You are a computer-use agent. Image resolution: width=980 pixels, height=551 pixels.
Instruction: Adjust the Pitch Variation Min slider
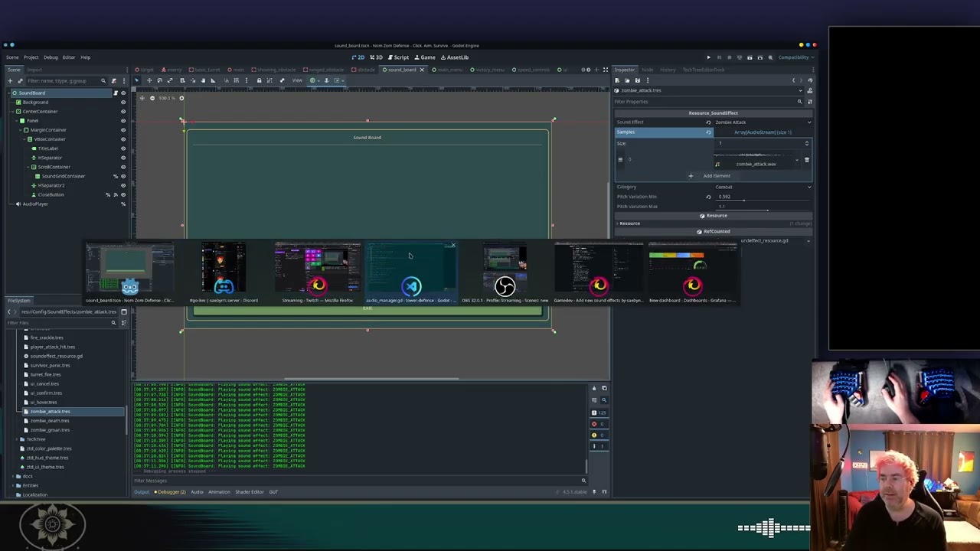click(x=762, y=201)
